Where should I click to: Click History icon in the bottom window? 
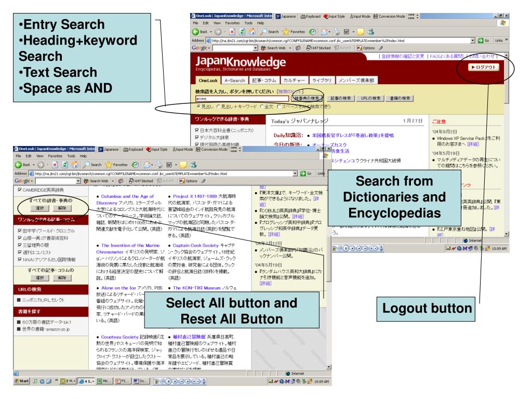pyautogui.click(x=135, y=165)
